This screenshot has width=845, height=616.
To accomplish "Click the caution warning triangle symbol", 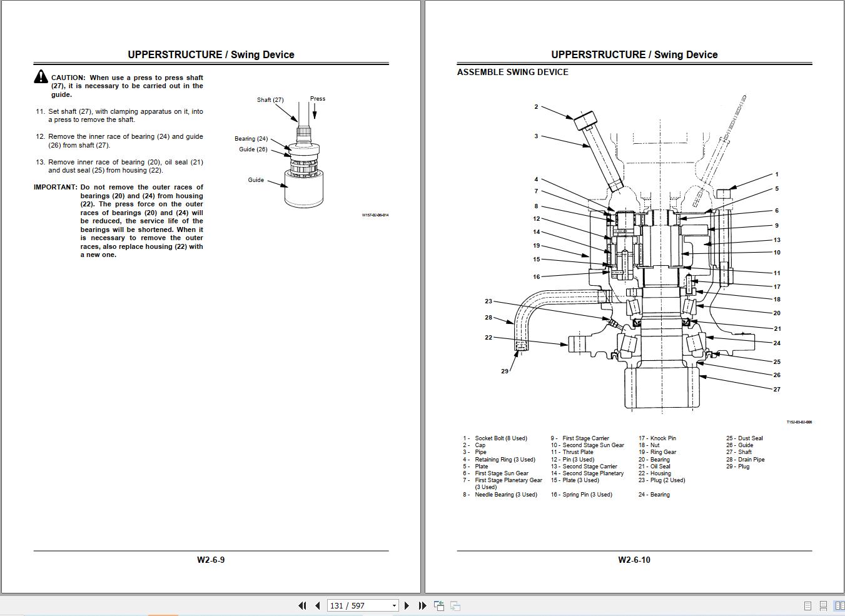I will pyautogui.click(x=41, y=77).
